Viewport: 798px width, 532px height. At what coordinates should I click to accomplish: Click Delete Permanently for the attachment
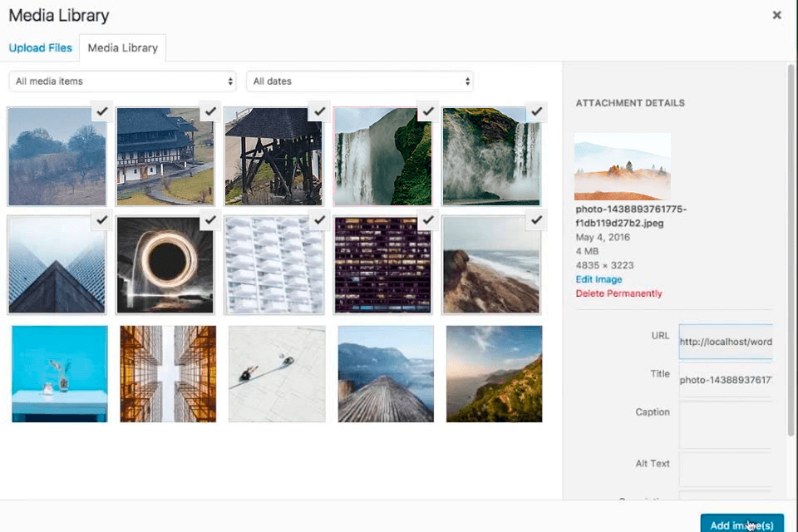[x=618, y=293]
